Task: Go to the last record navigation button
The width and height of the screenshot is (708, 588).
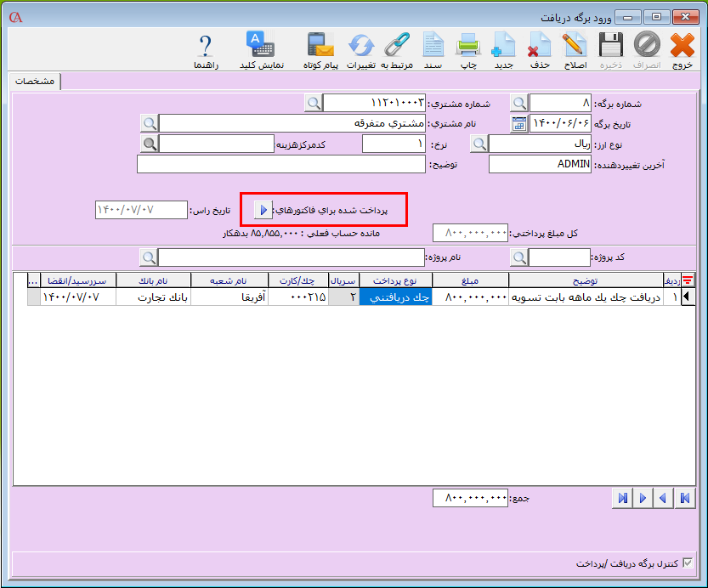Action: coord(622,498)
